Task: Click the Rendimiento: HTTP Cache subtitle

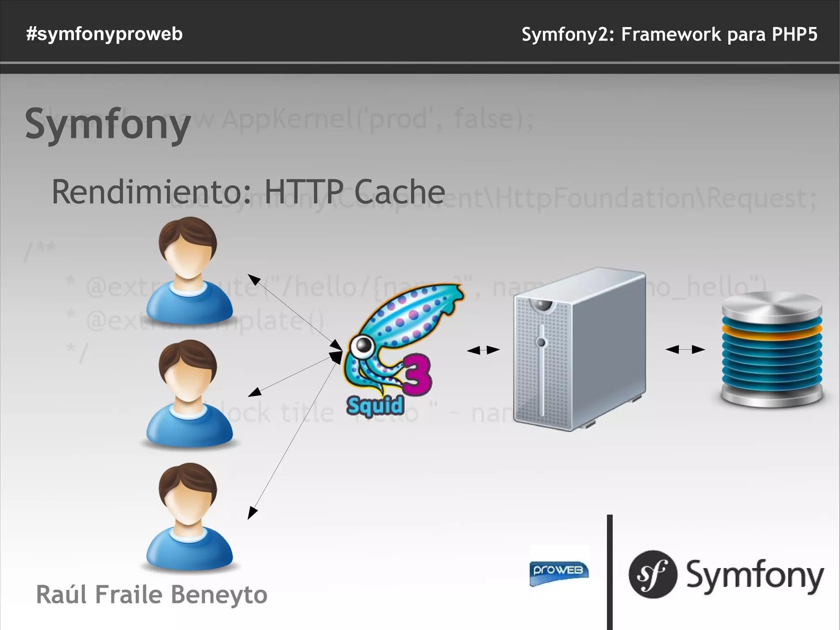Action: pos(248,191)
